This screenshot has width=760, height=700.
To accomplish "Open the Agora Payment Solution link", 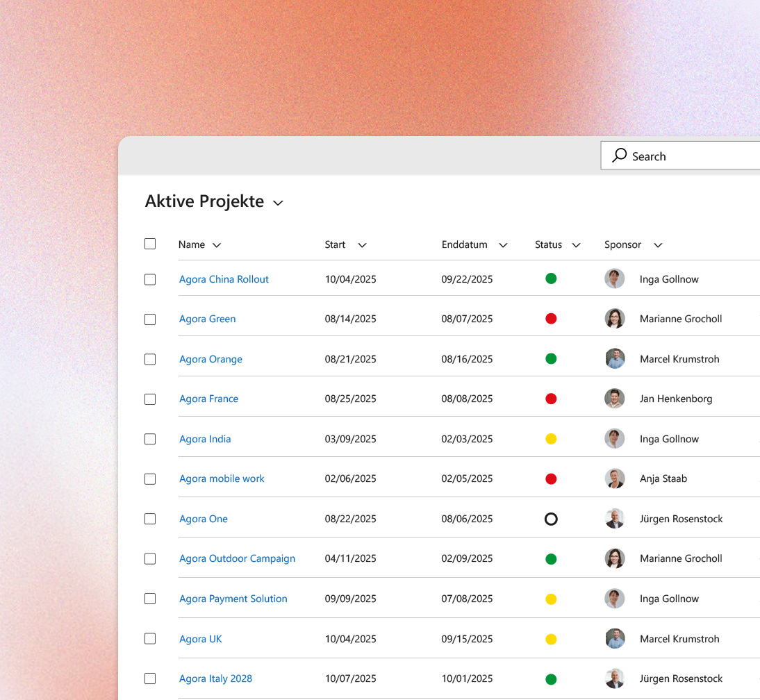I will pyautogui.click(x=233, y=599).
